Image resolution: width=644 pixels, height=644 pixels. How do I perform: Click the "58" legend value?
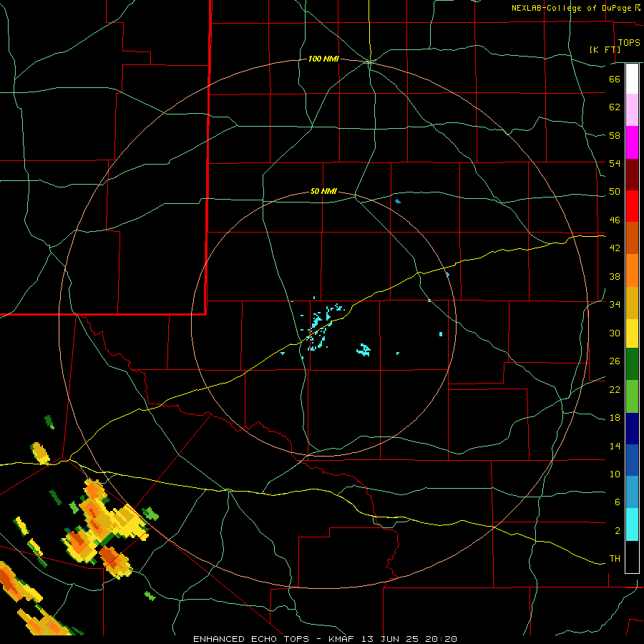(615, 135)
